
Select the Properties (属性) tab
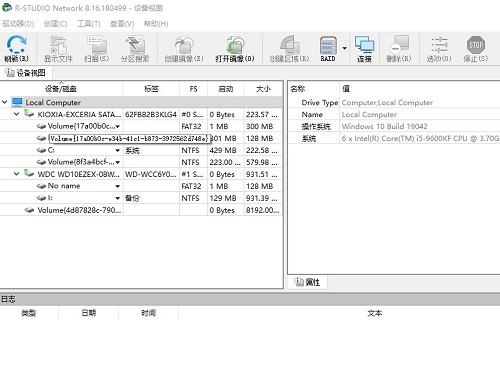pos(308,282)
